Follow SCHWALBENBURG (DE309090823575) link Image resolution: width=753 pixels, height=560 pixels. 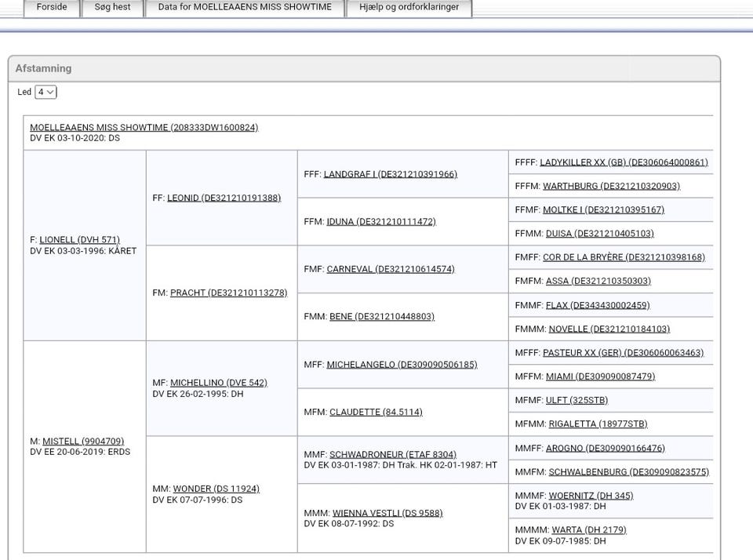click(x=628, y=471)
